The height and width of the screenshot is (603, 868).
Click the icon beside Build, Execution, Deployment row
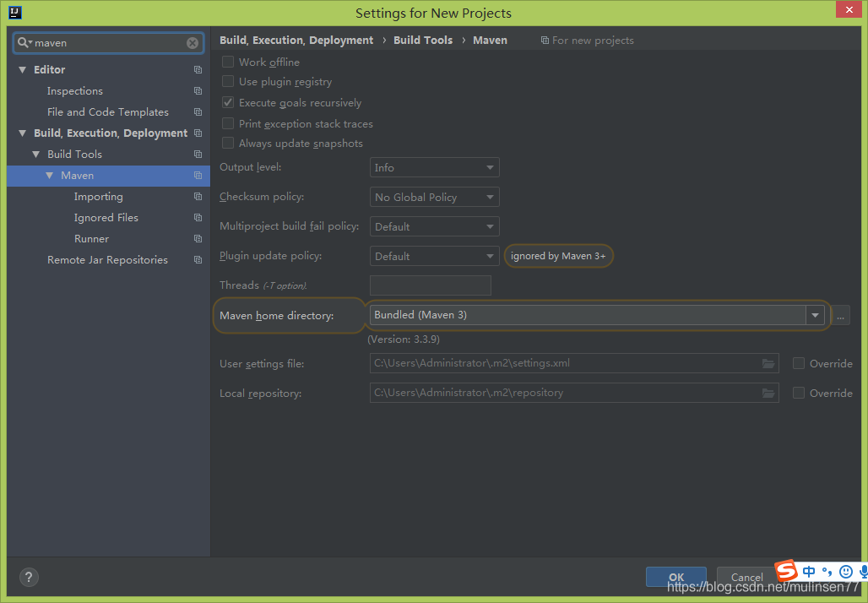[198, 133]
